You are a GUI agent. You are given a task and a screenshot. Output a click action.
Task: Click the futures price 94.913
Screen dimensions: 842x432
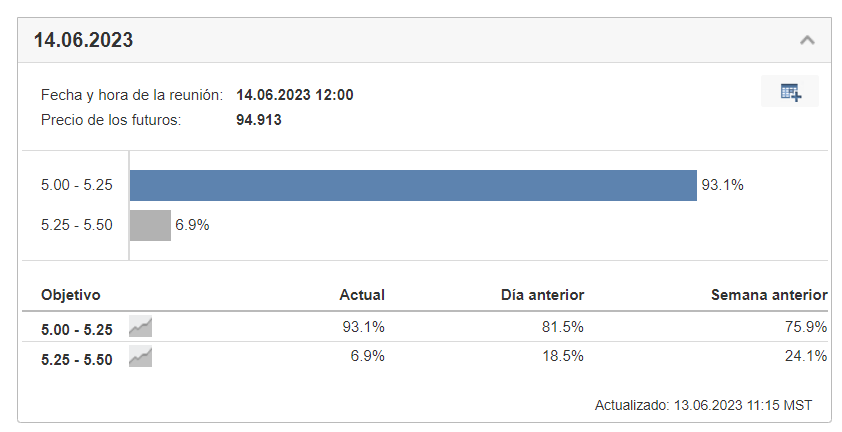(x=259, y=120)
